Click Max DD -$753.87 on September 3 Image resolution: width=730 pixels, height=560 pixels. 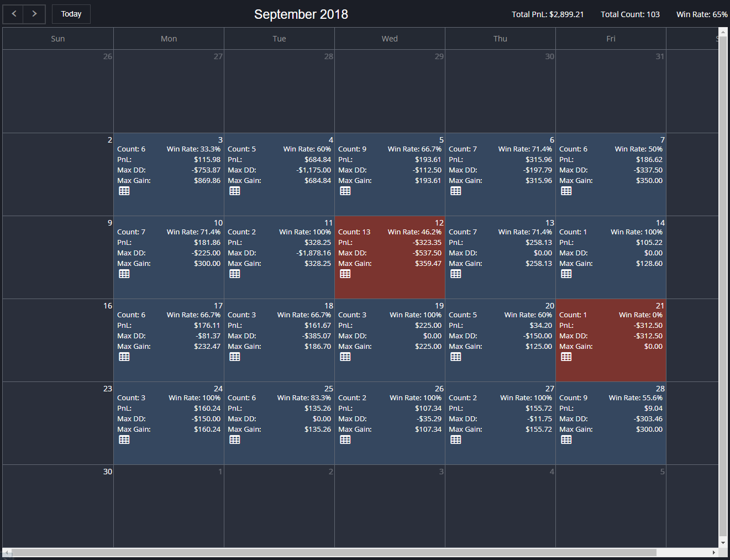(x=206, y=170)
